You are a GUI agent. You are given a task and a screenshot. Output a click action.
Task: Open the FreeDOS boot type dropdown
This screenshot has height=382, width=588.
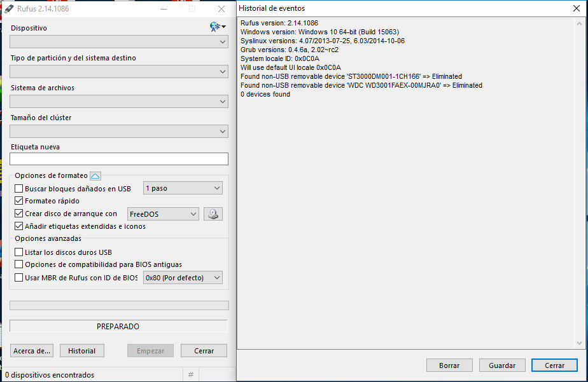pyautogui.click(x=163, y=214)
